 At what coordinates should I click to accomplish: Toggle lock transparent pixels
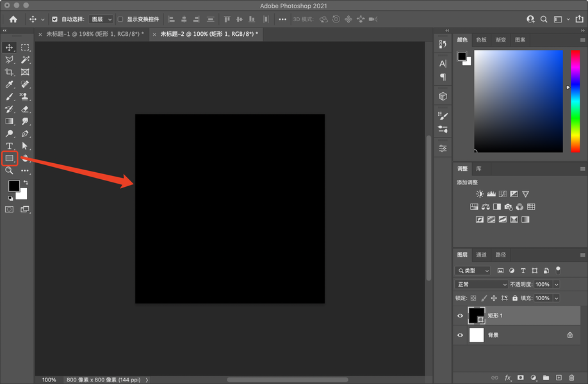coord(473,298)
